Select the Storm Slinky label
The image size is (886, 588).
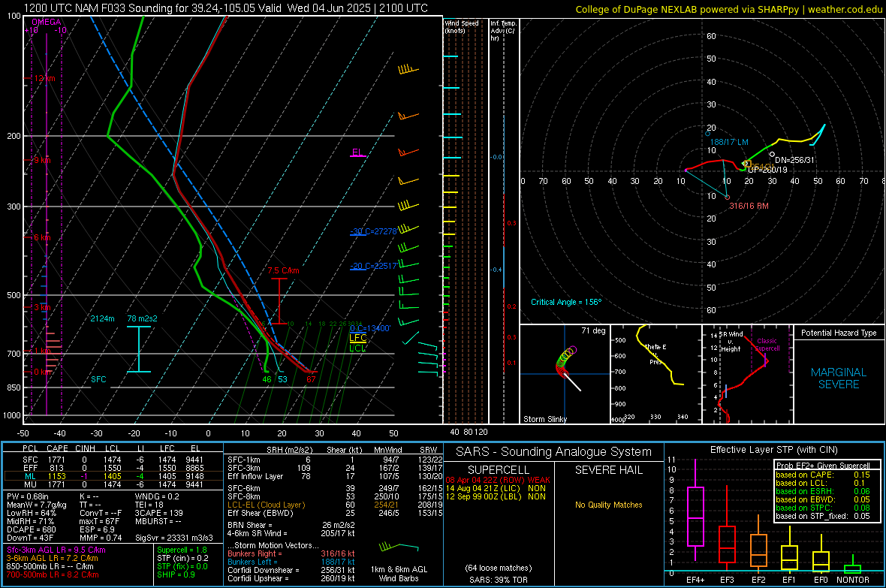coord(544,419)
